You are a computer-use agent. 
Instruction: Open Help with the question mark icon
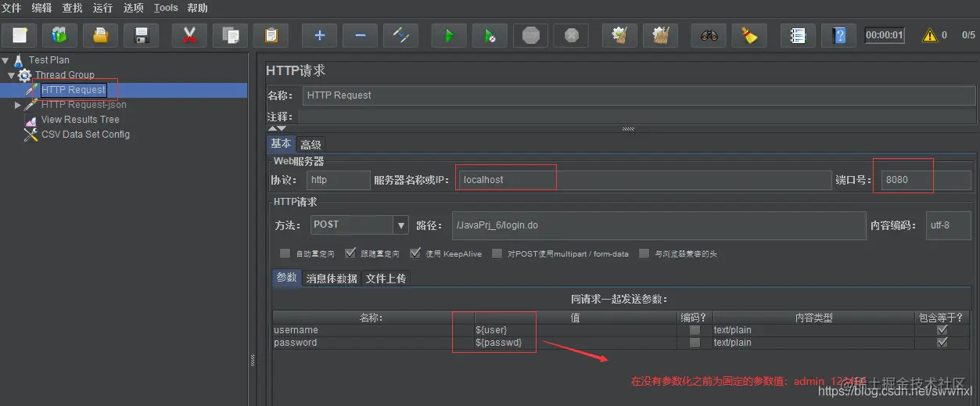pyautogui.click(x=838, y=35)
